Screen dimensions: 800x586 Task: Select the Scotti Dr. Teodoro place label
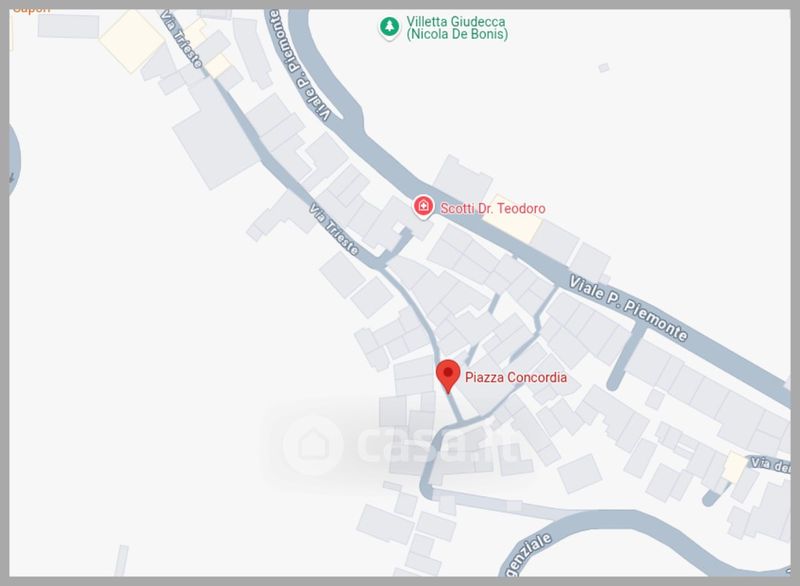492,208
